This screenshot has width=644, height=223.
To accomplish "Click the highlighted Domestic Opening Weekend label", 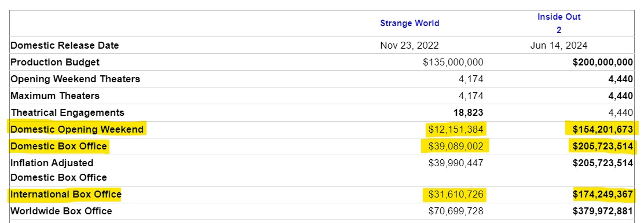I will pyautogui.click(x=77, y=129).
